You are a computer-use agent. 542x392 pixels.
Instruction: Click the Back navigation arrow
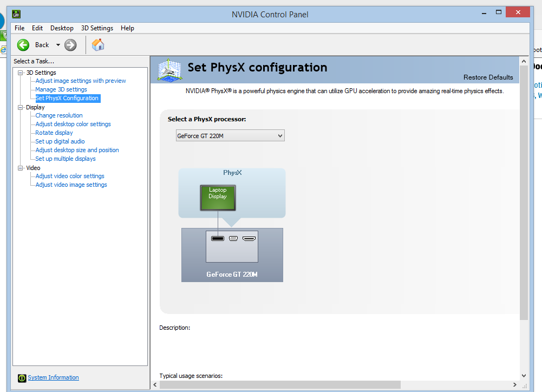click(x=23, y=45)
